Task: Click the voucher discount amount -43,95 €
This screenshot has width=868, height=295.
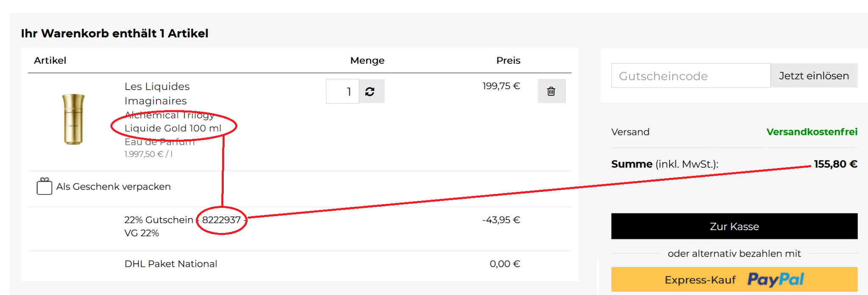Action: click(x=501, y=220)
